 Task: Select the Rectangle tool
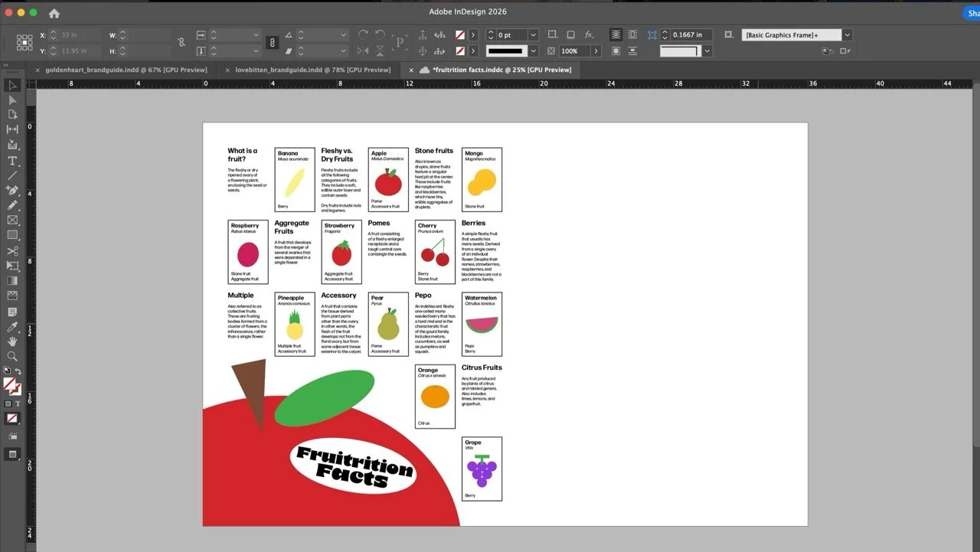pos(12,235)
